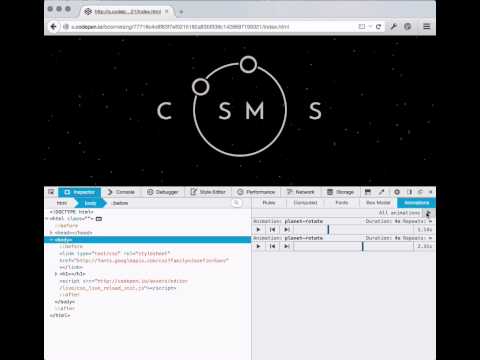This screenshot has width=480, height=360.
Task: Expand the head element node
Action: coord(51,232)
